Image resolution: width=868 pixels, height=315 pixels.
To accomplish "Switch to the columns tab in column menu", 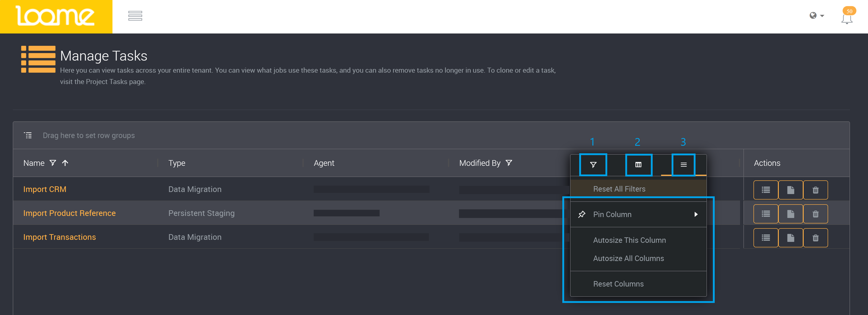I will tap(638, 165).
